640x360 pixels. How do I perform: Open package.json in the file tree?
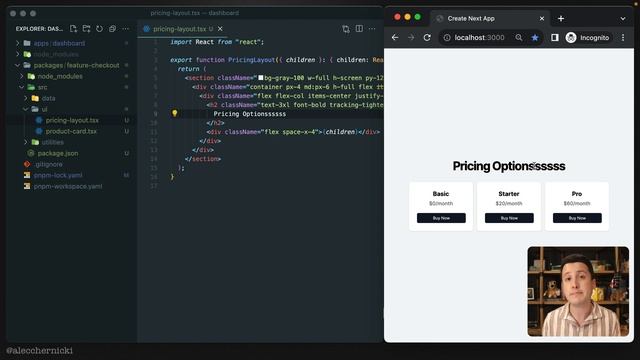pos(58,153)
